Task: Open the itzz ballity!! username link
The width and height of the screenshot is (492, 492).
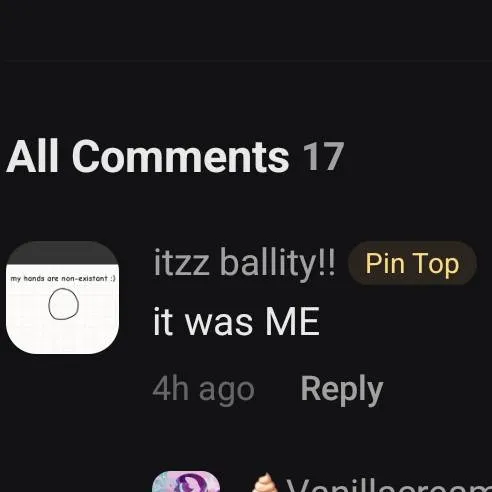Action: coord(244,263)
